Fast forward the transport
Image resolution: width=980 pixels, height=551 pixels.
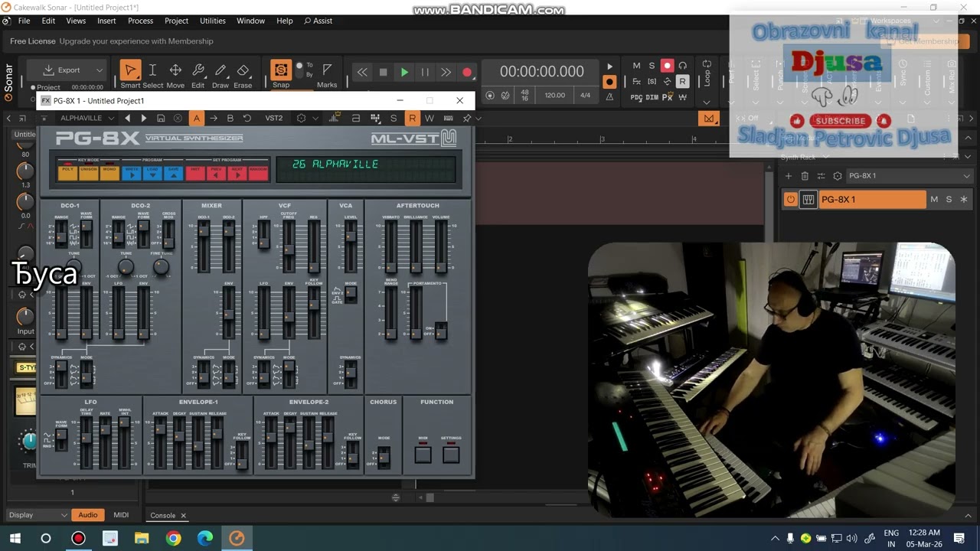tap(446, 73)
